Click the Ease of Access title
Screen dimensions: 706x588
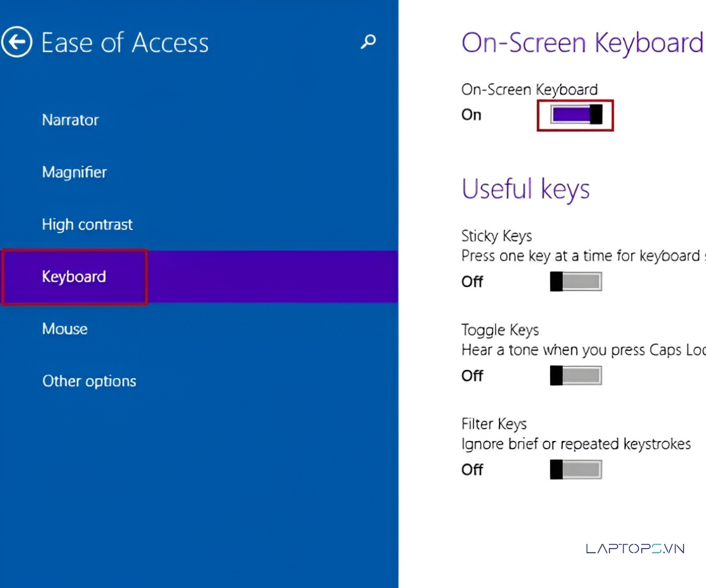point(125,43)
